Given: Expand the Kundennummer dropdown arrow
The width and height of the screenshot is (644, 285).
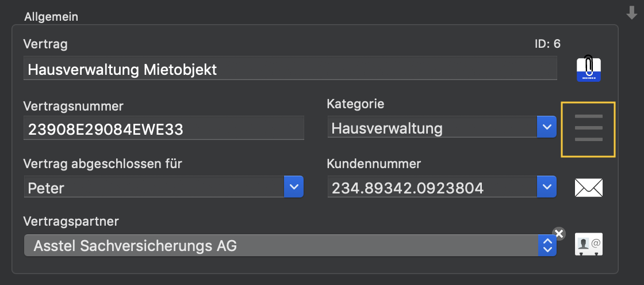Looking at the screenshot, I should [x=547, y=187].
